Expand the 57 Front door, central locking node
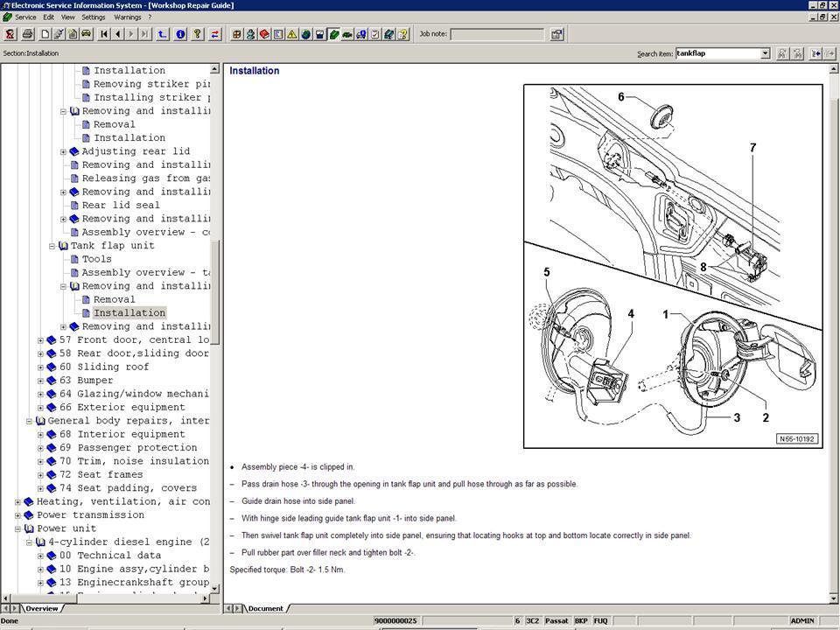The height and width of the screenshot is (630, 840). [40, 340]
